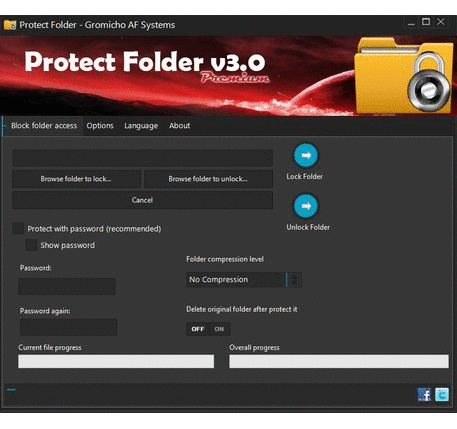The height and width of the screenshot is (429, 457).
Task: Click the Protect Folder title bar icon
Action: click(x=10, y=25)
